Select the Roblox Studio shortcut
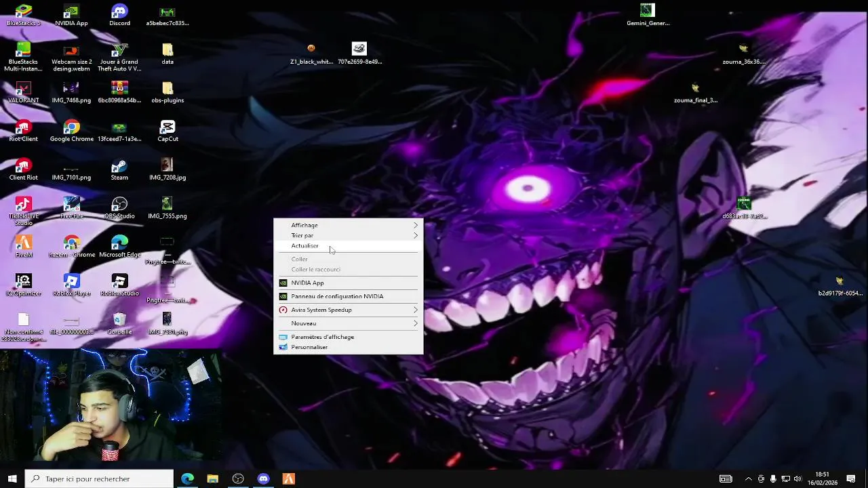 [x=119, y=285]
